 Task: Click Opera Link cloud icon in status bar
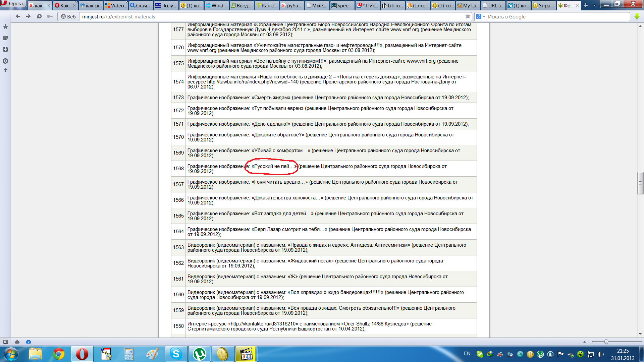click(x=17, y=342)
